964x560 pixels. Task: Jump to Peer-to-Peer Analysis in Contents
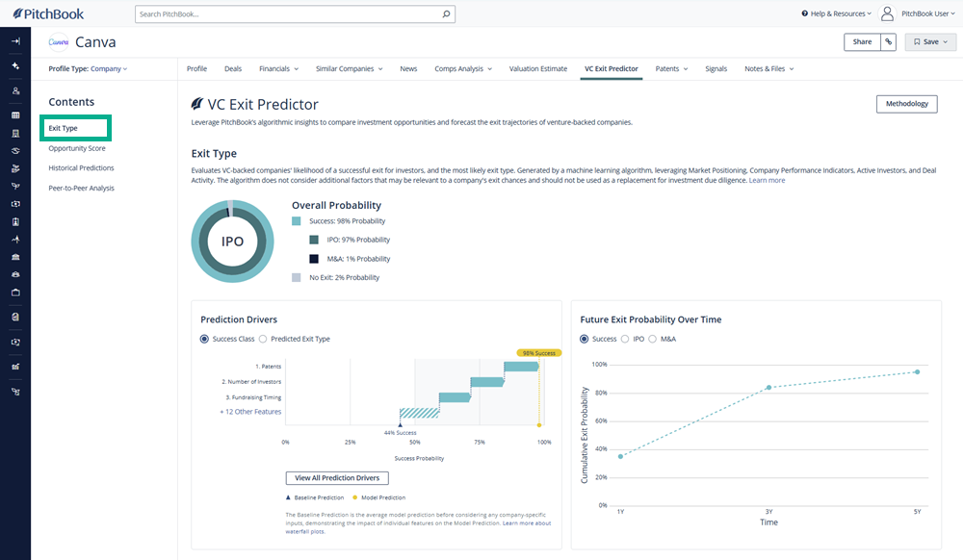(x=81, y=189)
